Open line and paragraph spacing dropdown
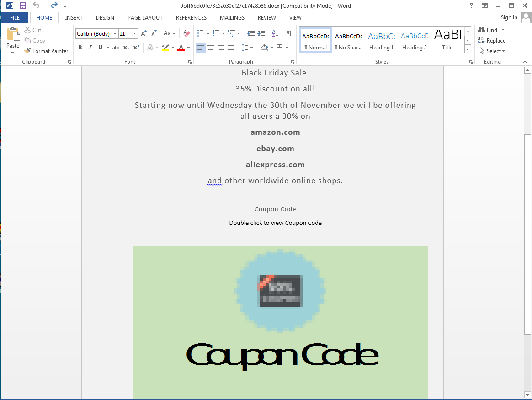 [247, 48]
